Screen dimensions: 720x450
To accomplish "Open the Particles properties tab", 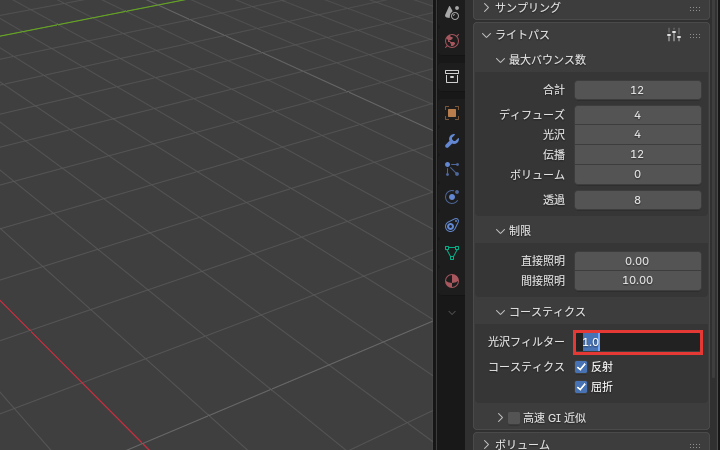I will click(x=452, y=169).
